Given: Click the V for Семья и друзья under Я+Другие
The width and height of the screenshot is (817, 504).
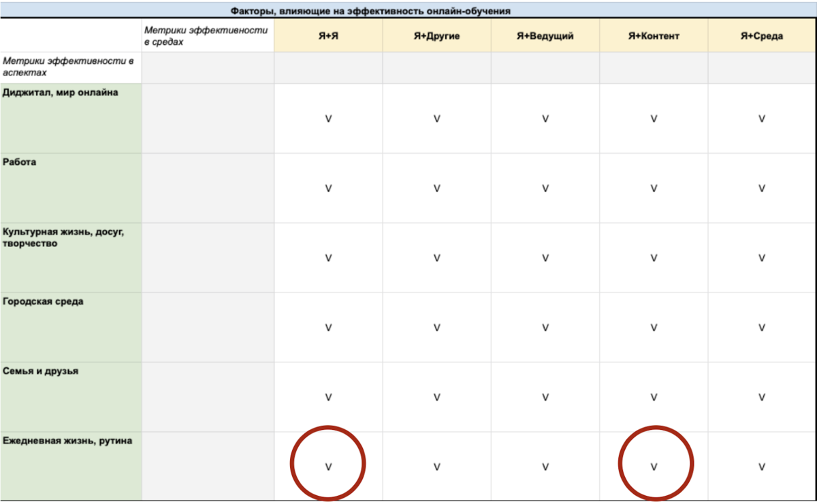Looking at the screenshot, I should click(436, 397).
